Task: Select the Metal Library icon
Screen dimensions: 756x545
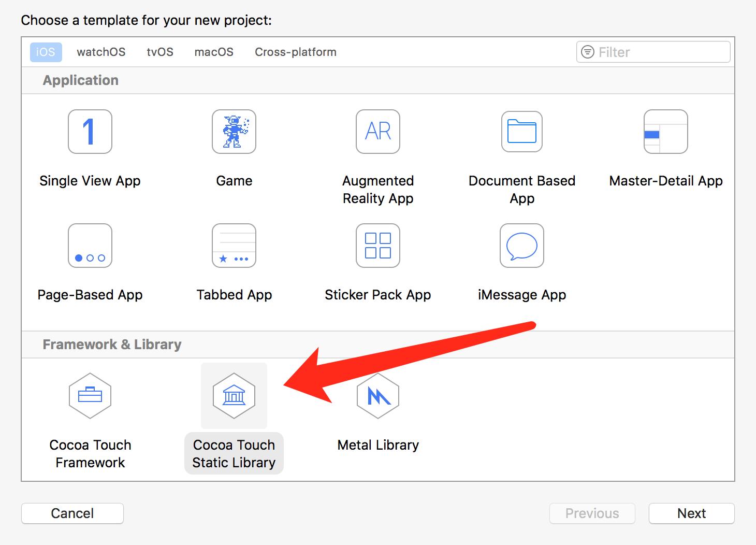Action: tap(378, 396)
